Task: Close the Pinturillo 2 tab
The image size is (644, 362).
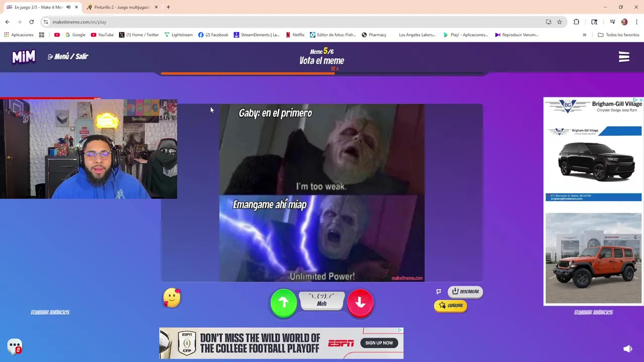Action: tap(156, 7)
